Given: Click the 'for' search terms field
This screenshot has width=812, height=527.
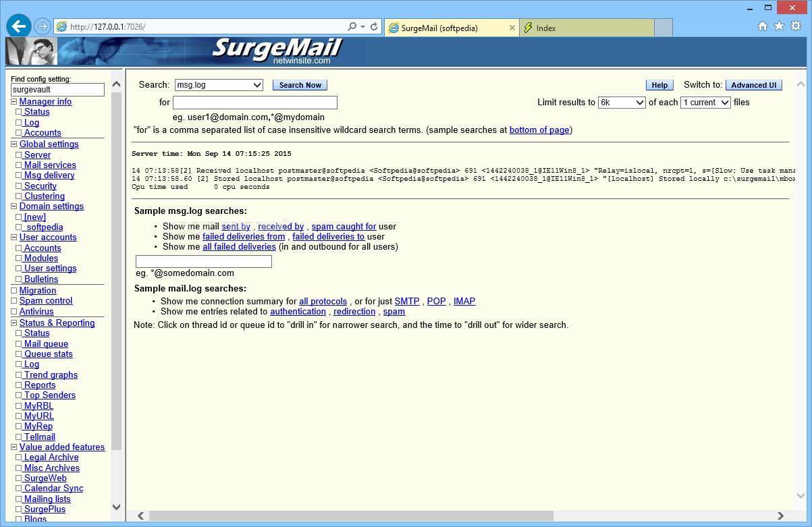Looking at the screenshot, I should pos(255,103).
